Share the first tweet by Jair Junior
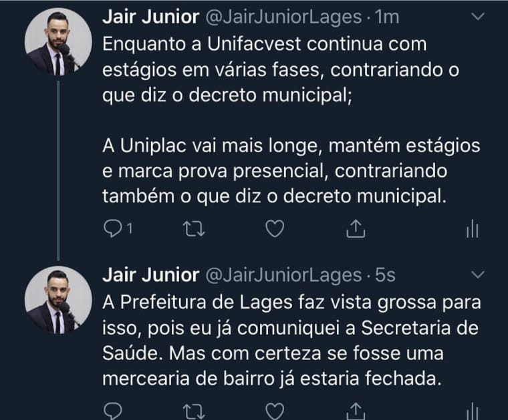This screenshot has width=508, height=420. coord(356,229)
